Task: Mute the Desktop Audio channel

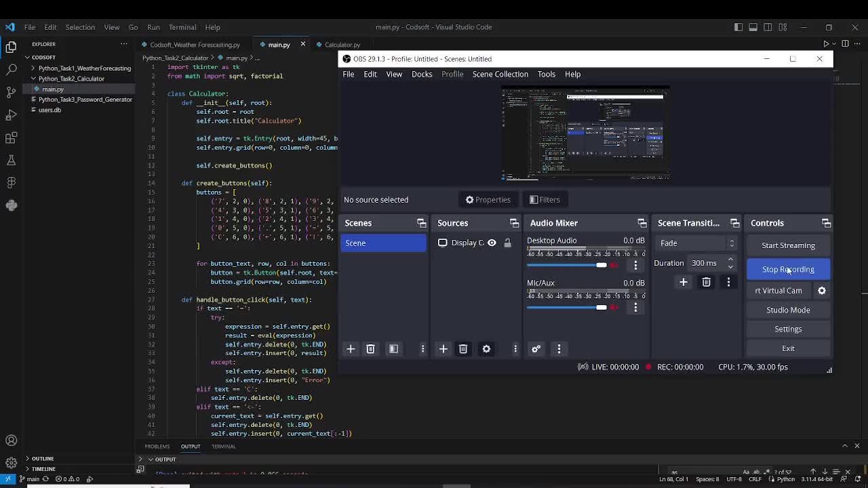Action: tap(614, 265)
